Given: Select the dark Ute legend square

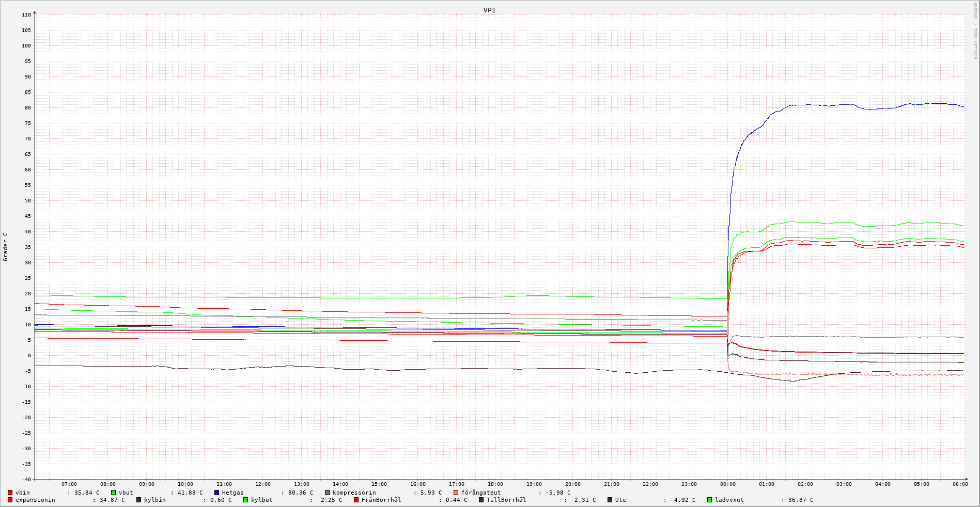Looking at the screenshot, I should click(x=610, y=500).
